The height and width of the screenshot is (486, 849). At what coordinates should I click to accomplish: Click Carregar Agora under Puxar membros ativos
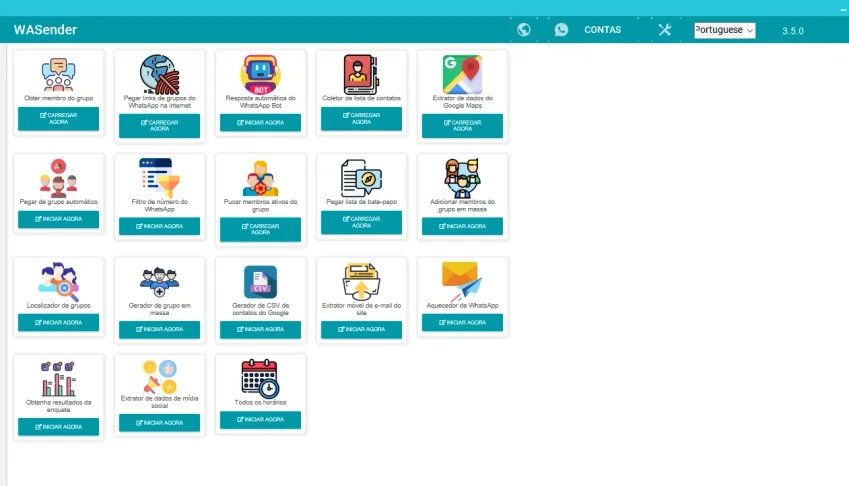(260, 229)
